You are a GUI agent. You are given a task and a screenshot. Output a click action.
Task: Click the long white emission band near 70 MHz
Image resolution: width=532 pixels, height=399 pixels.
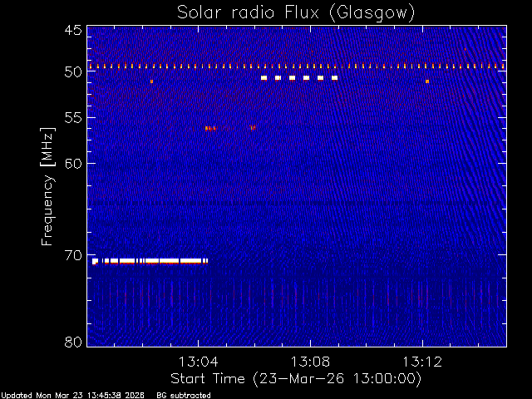tap(150, 261)
